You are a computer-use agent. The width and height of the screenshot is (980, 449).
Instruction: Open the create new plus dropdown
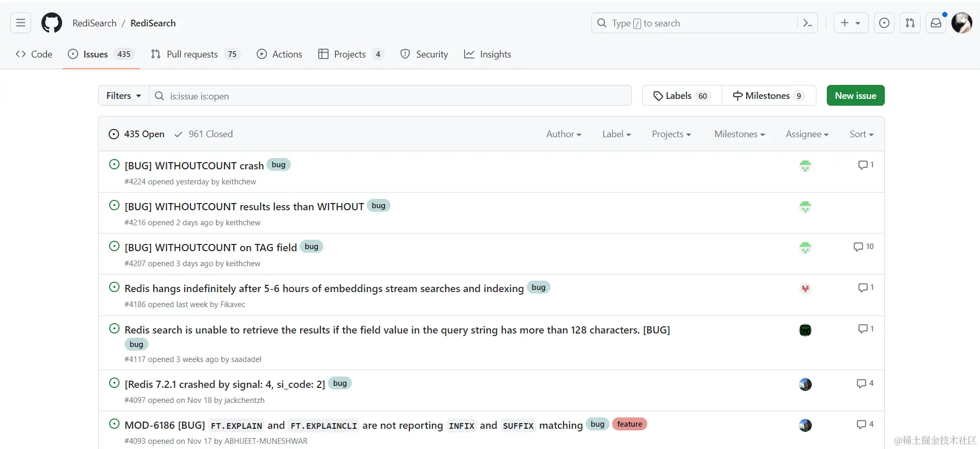(851, 23)
